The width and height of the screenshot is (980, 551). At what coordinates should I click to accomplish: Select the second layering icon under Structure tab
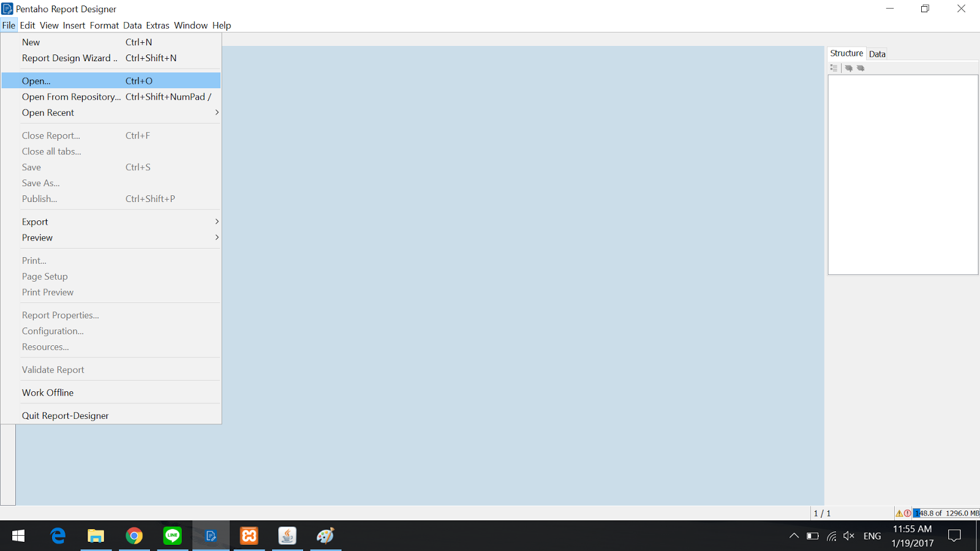click(x=861, y=68)
